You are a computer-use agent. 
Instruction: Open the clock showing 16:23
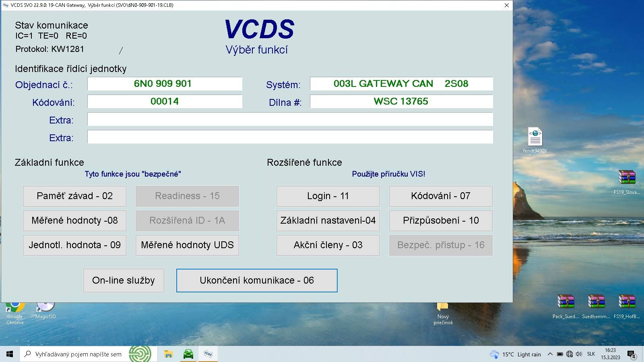pyautogui.click(x=611, y=354)
